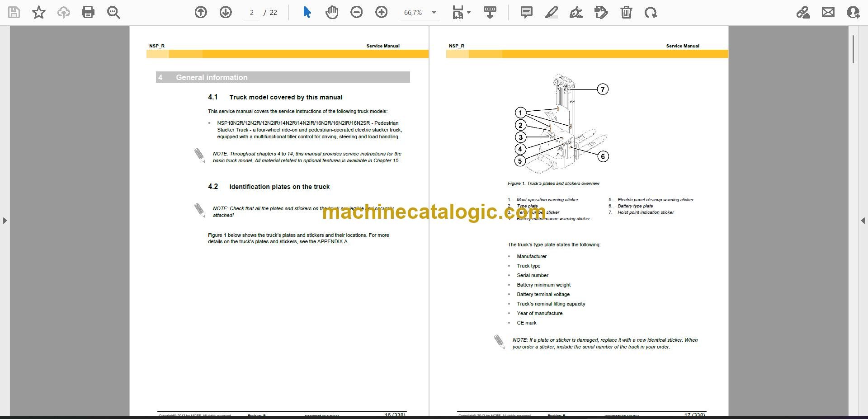The image size is (868, 419).
Task: Open fill and sign at top right
Action: coord(803,12)
